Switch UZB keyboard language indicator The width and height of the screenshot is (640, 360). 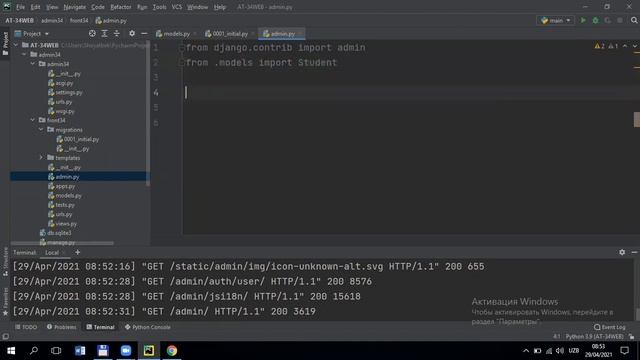pos(574,351)
